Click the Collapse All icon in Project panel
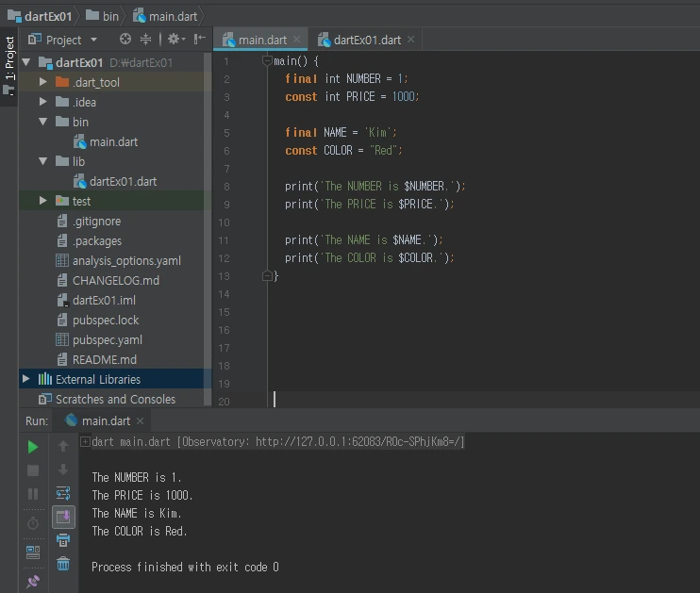The image size is (700, 593). [145, 40]
